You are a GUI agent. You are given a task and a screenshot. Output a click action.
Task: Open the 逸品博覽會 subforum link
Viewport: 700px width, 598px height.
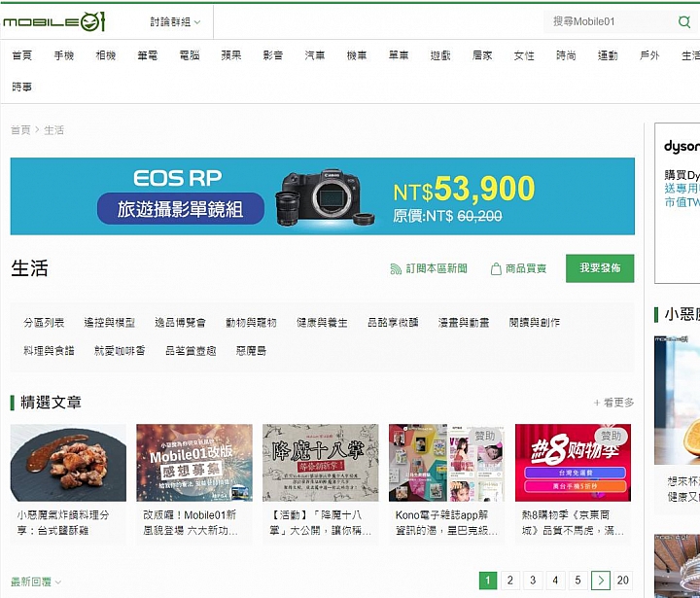(181, 323)
